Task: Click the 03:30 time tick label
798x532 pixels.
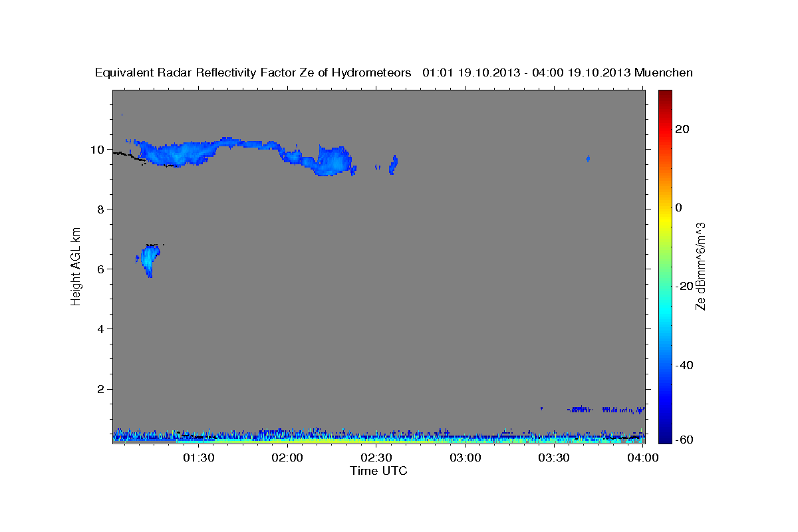Action: (x=554, y=458)
